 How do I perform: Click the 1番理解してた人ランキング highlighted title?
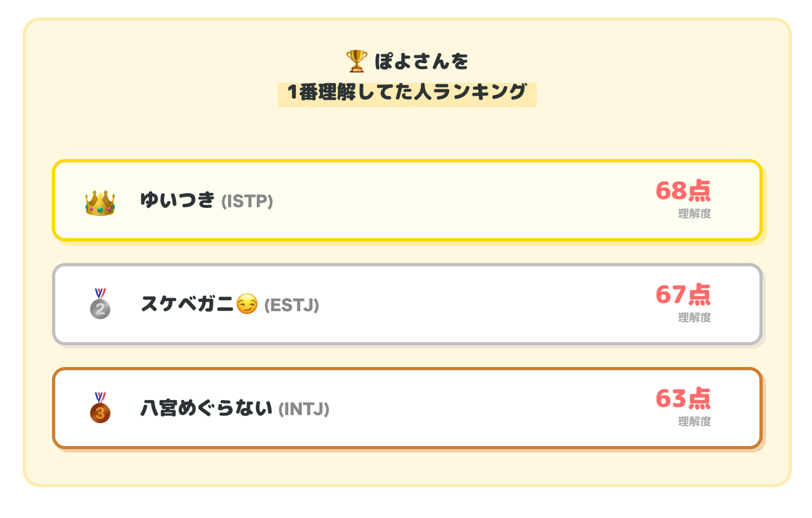[x=407, y=93]
